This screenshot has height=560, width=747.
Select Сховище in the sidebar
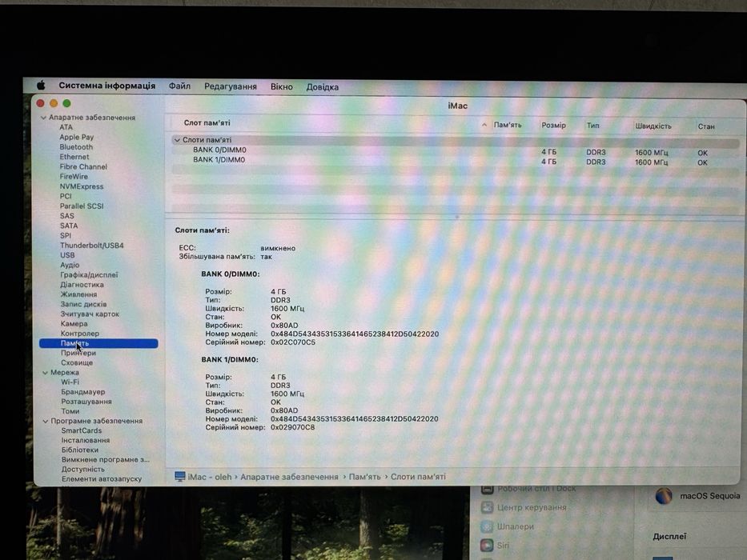[77, 363]
